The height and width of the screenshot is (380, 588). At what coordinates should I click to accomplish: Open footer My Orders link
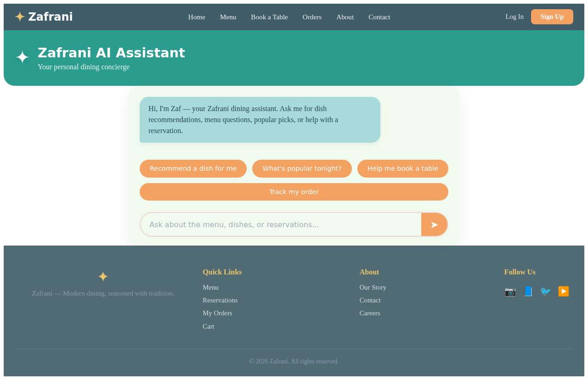click(x=217, y=313)
